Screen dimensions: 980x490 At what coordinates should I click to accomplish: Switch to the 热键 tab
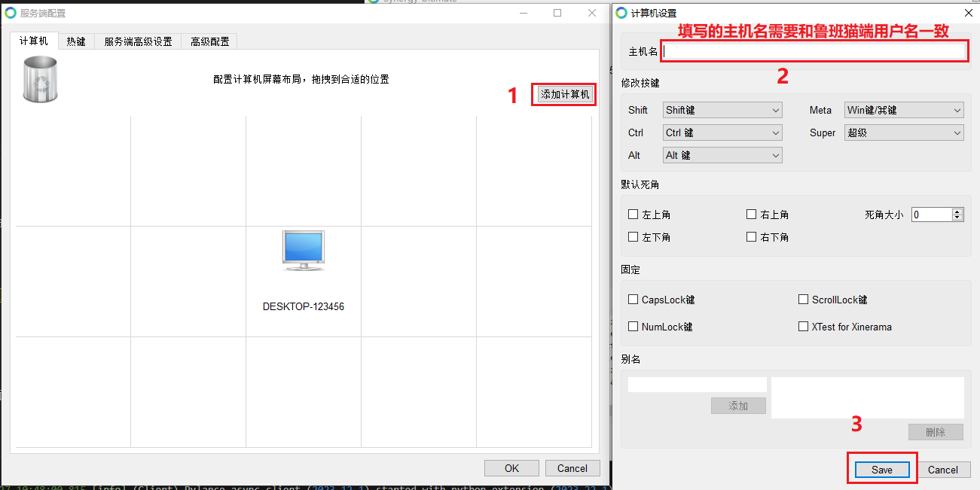click(x=76, y=41)
